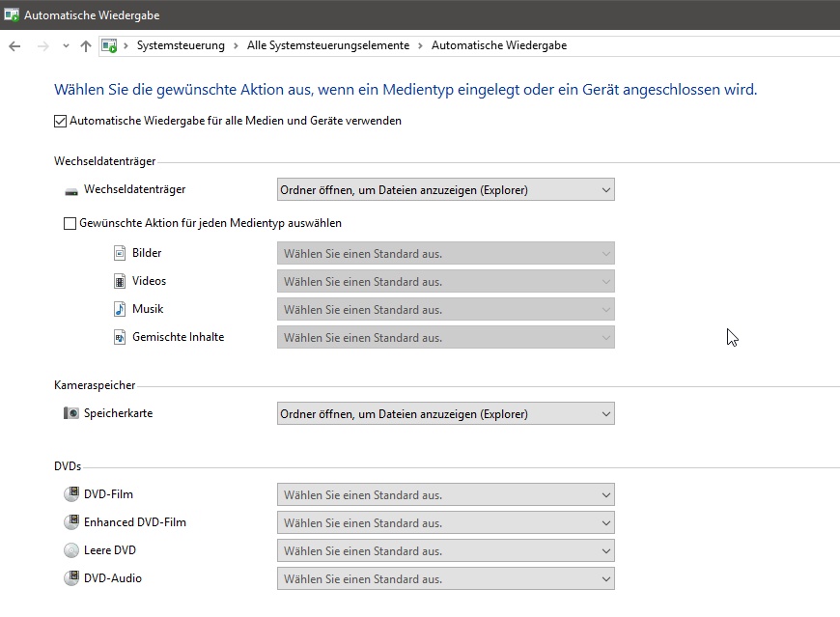The height and width of the screenshot is (617, 840).
Task: Open the Wechseldatenträger action dropdown
Action: pyautogui.click(x=445, y=190)
